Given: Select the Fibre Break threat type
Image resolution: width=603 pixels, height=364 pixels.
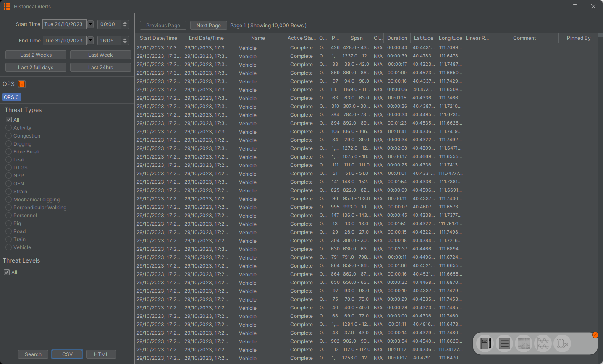Looking at the screenshot, I should pyautogui.click(x=9, y=152).
